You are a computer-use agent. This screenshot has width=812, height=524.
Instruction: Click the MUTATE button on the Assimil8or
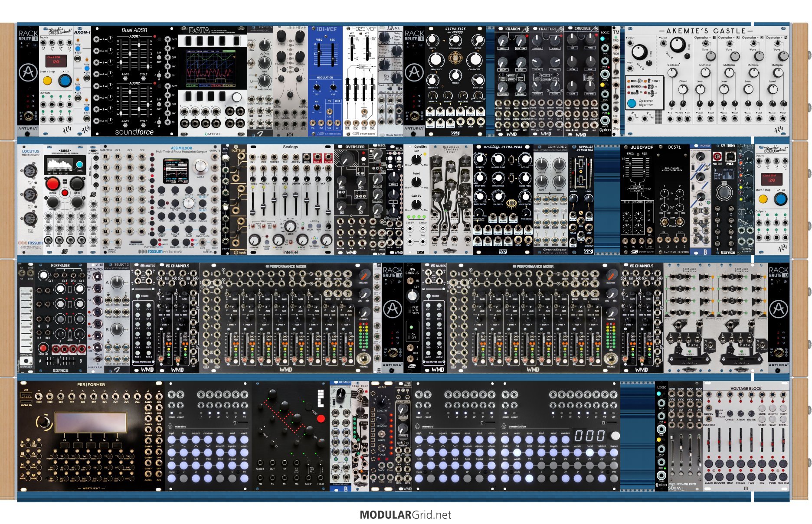click(193, 215)
